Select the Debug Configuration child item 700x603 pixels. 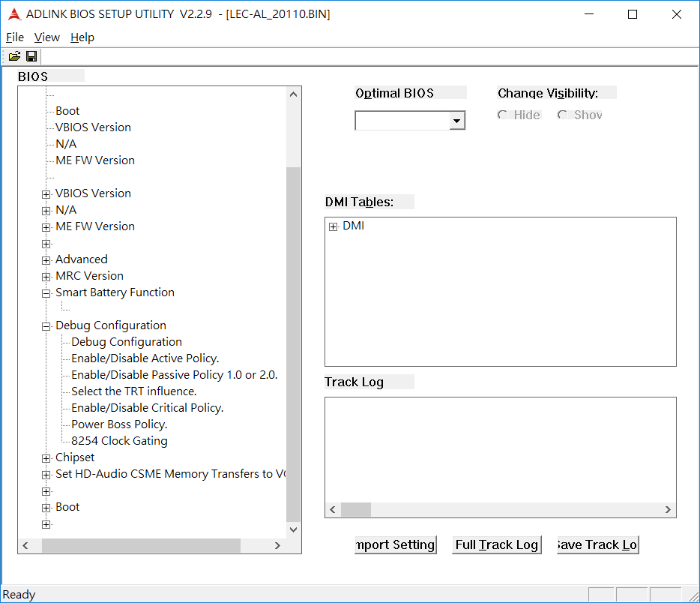[x=127, y=342]
